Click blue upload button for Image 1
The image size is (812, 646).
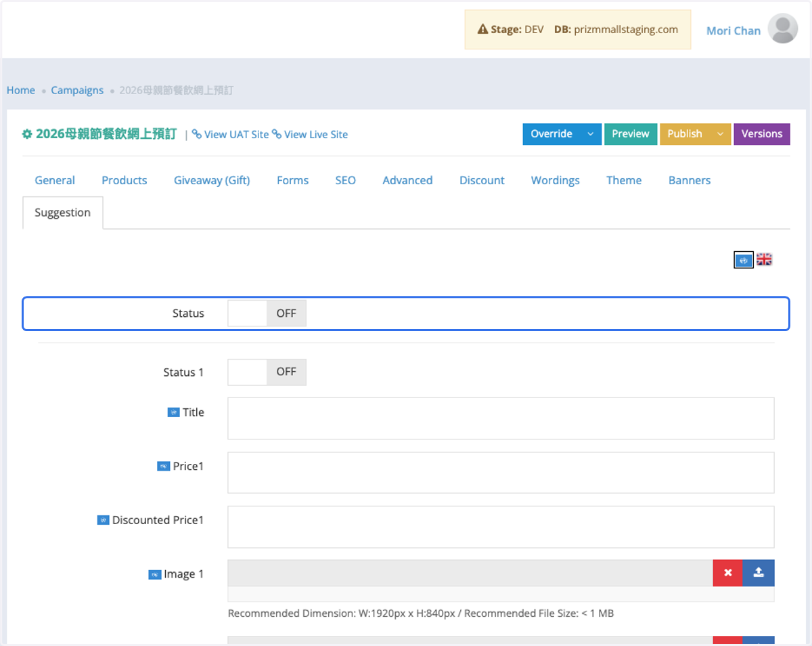click(x=759, y=573)
